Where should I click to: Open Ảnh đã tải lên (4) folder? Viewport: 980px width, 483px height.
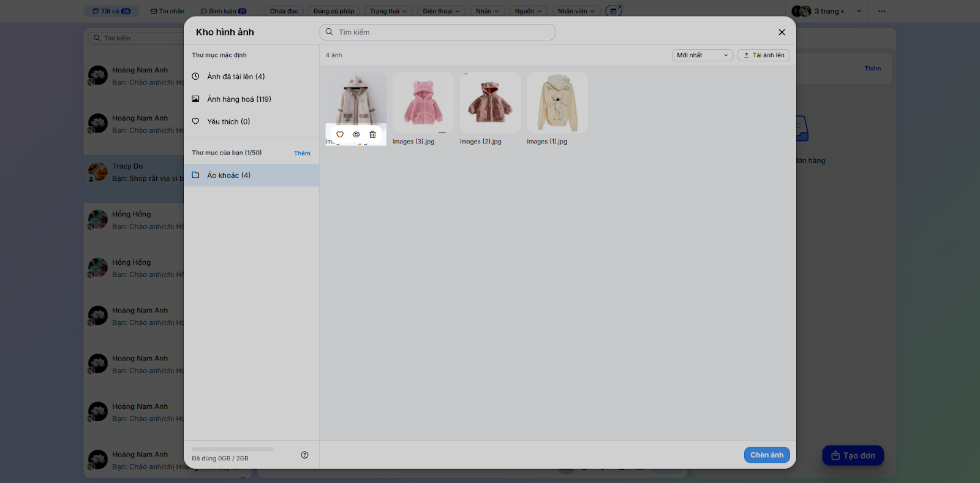coord(251,77)
